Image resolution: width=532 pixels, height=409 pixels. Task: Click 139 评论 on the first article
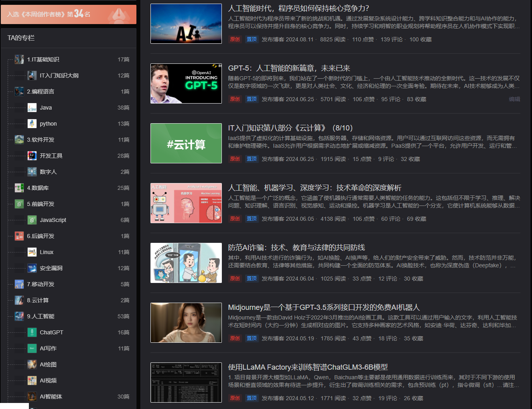pyautogui.click(x=392, y=39)
